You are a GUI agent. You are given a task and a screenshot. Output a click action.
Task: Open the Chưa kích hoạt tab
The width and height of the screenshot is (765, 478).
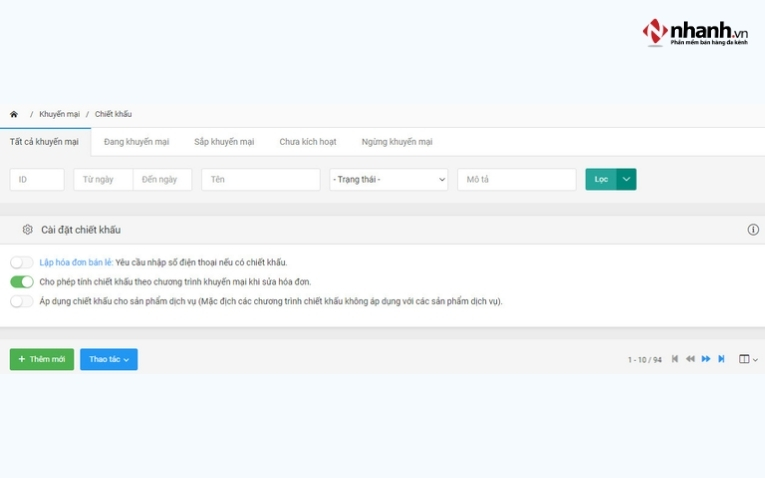click(x=308, y=142)
